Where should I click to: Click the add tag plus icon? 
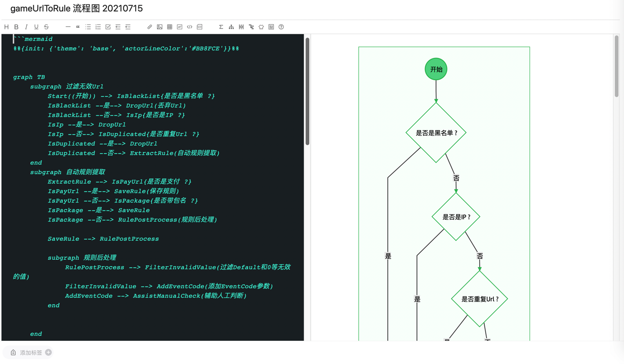coord(49,352)
